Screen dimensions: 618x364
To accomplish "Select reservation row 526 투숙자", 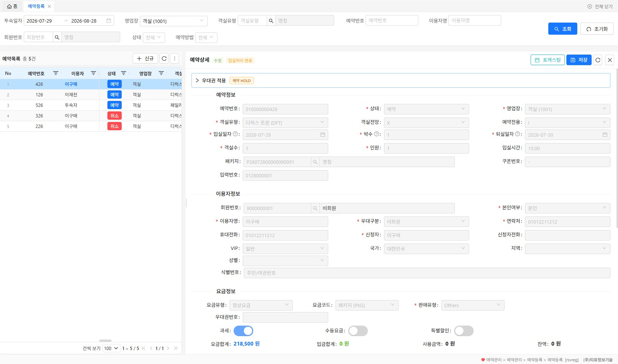I will (91, 105).
